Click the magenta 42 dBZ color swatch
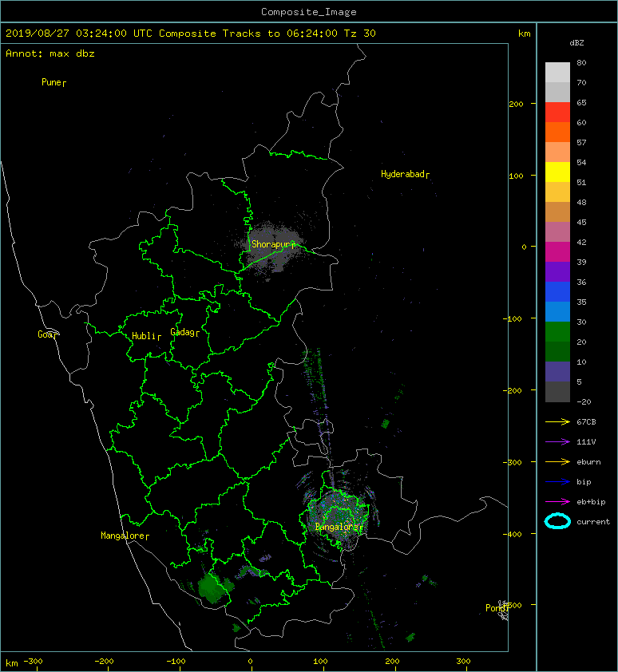This screenshot has height=672, width=618. 557,251
